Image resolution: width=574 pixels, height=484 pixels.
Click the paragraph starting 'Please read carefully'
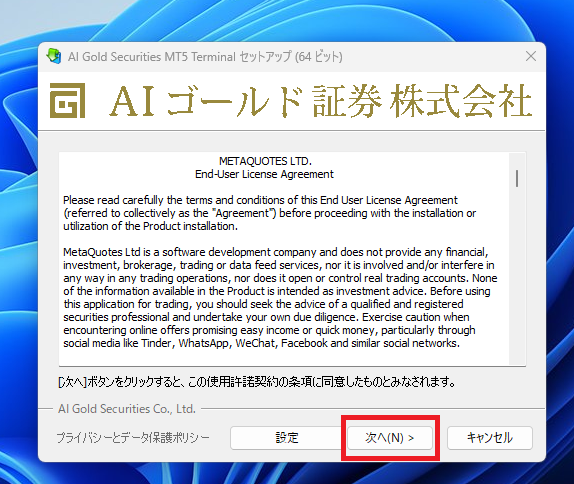click(269, 213)
